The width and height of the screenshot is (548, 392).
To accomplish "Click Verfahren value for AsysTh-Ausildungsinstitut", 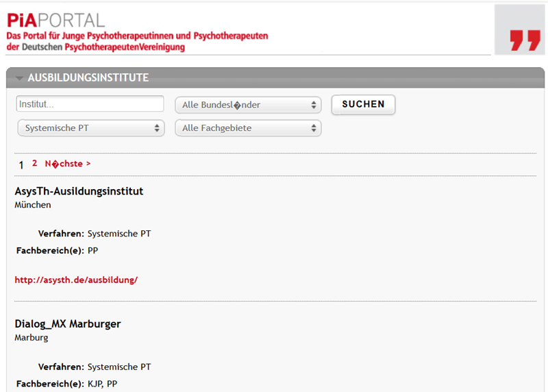I will pyautogui.click(x=119, y=234).
